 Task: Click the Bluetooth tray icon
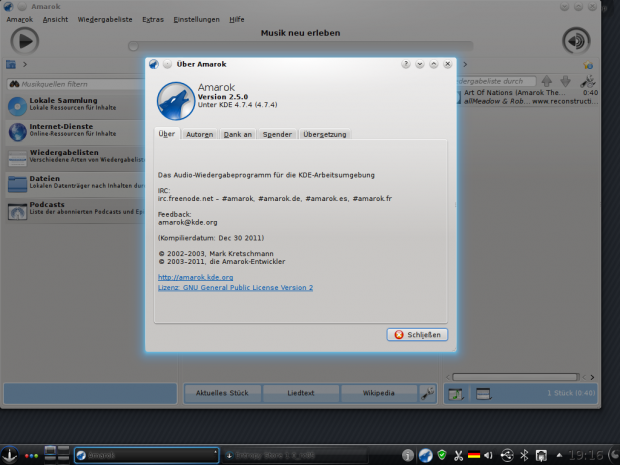[x=524, y=456]
